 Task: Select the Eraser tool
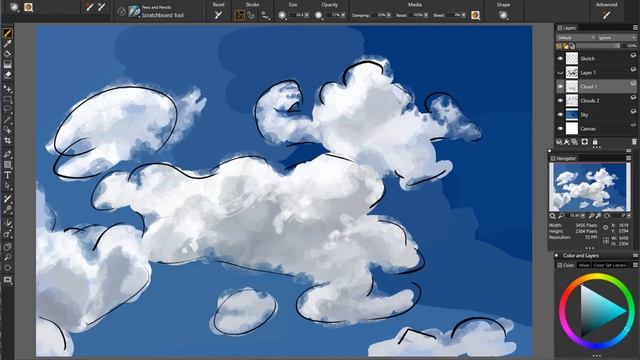pyautogui.click(x=7, y=75)
